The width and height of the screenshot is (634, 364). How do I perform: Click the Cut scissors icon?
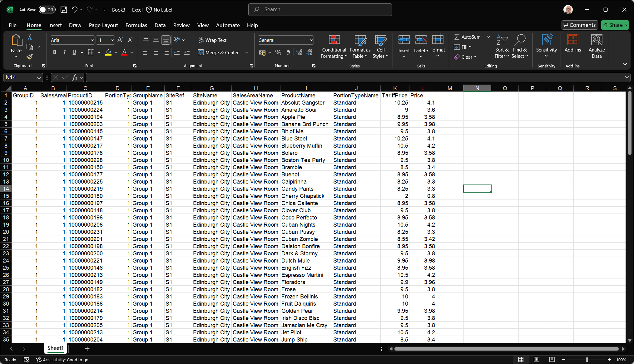30,37
